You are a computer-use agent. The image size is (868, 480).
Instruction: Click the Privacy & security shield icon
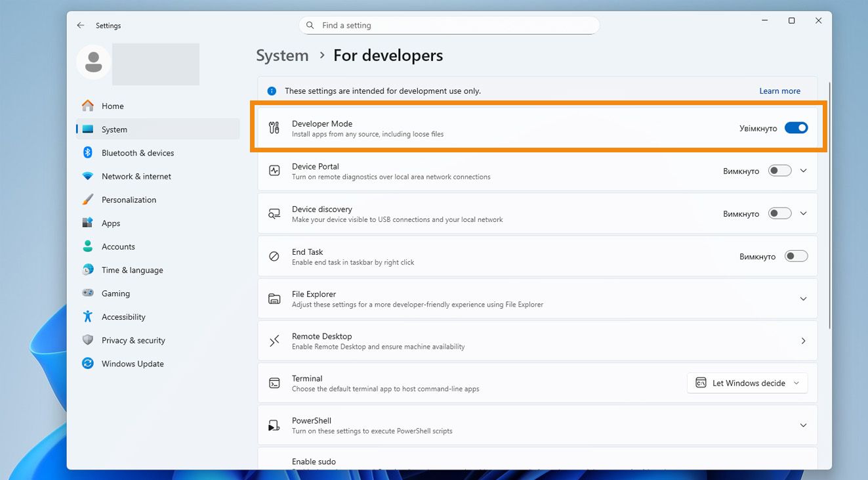[87, 340]
